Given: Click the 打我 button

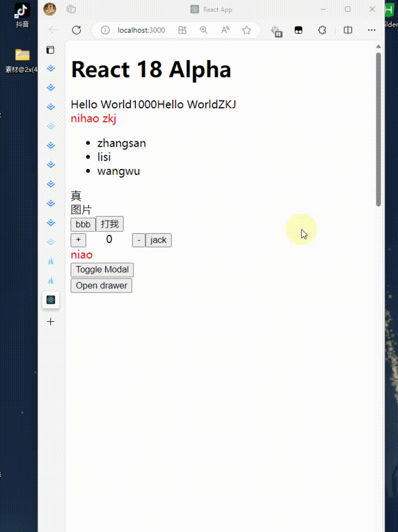Looking at the screenshot, I should pyautogui.click(x=109, y=224).
